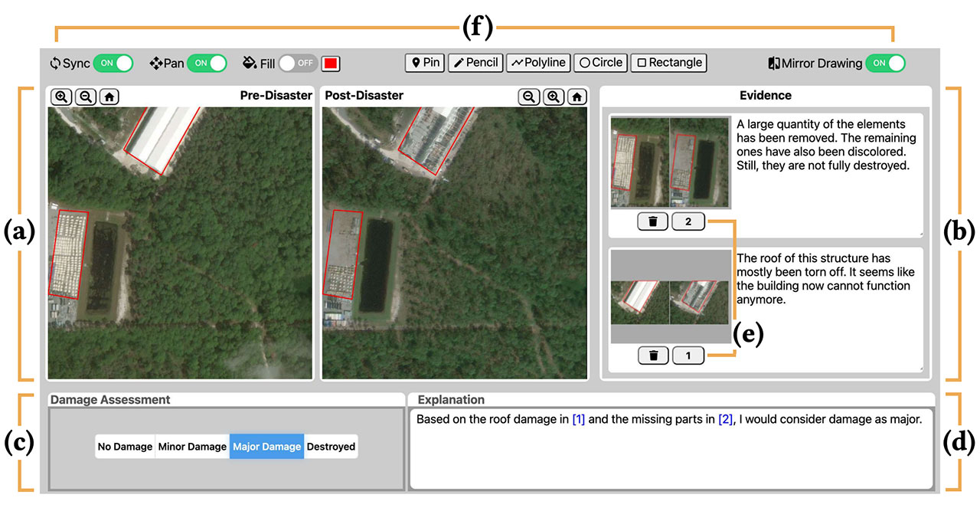Click the Post-Disaster label
Viewport: 980px width, 521px height.
click(x=364, y=96)
